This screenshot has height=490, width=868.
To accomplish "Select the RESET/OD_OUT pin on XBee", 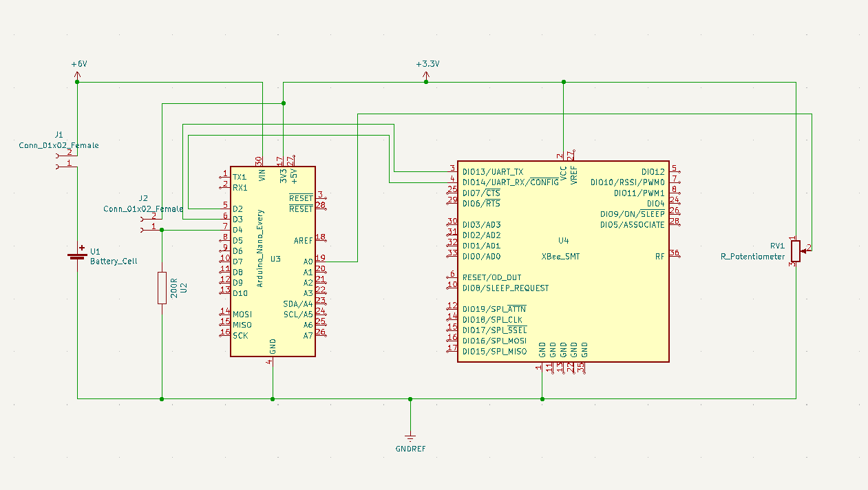I will pyautogui.click(x=492, y=277).
